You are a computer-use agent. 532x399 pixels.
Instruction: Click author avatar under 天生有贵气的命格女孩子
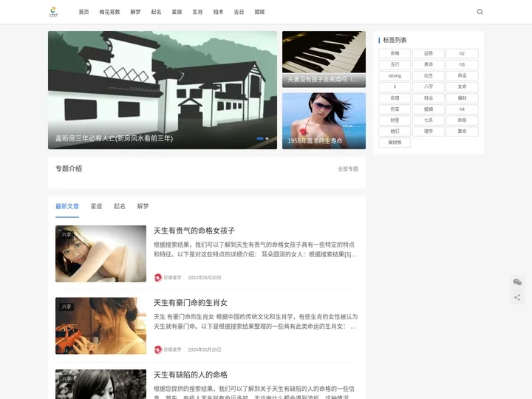point(158,278)
